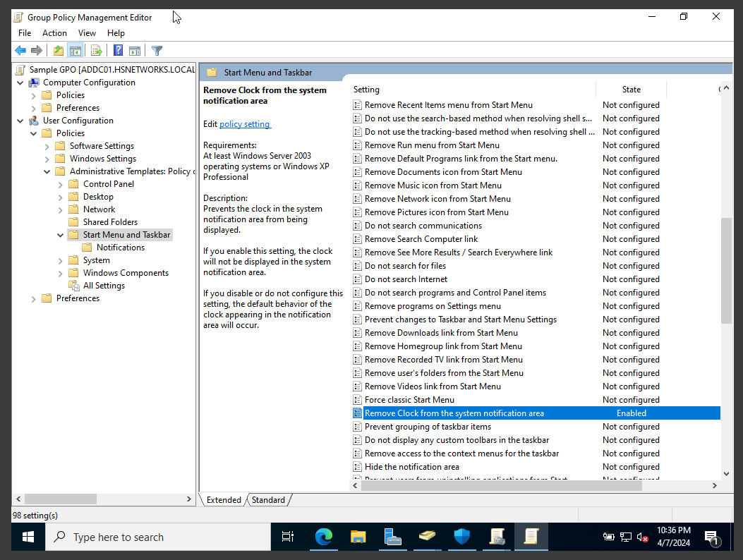Toggle the Show/Hide Action Pane icon
This screenshot has width=743, height=560.
pyautogui.click(x=134, y=50)
